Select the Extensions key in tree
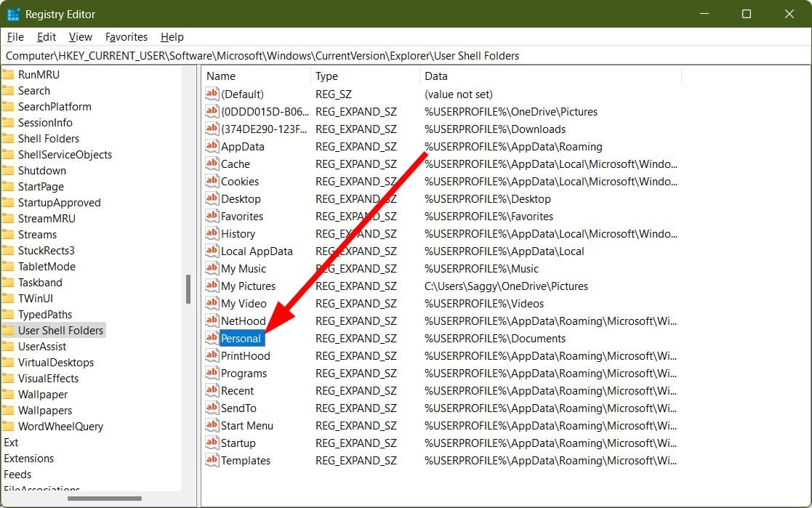Screen dimensions: 812x508 point(28,459)
